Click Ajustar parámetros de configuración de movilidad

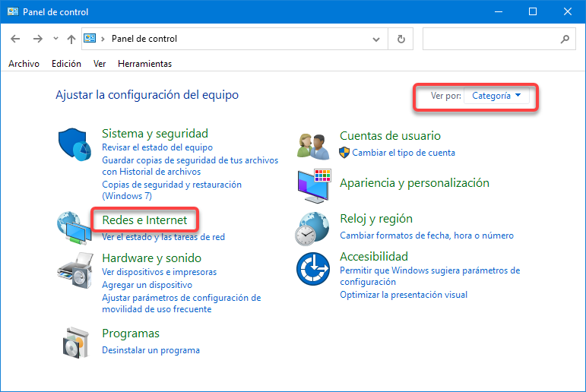click(x=181, y=303)
